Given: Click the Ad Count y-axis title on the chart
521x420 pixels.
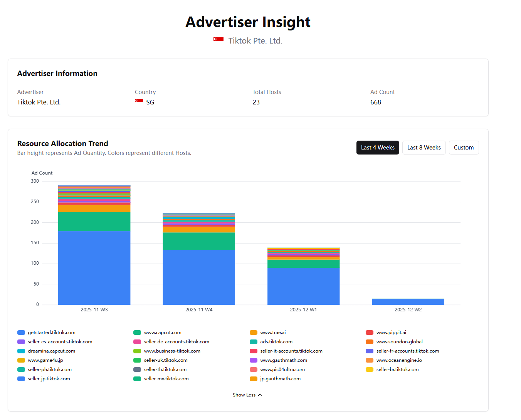Looking at the screenshot, I should click(42, 173).
